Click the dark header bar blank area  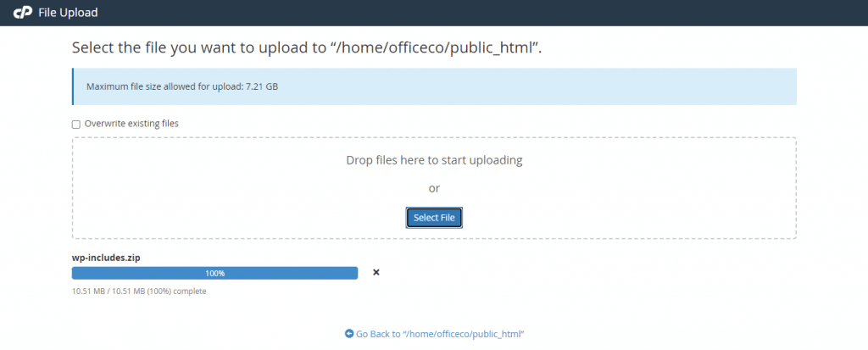(x=509, y=13)
